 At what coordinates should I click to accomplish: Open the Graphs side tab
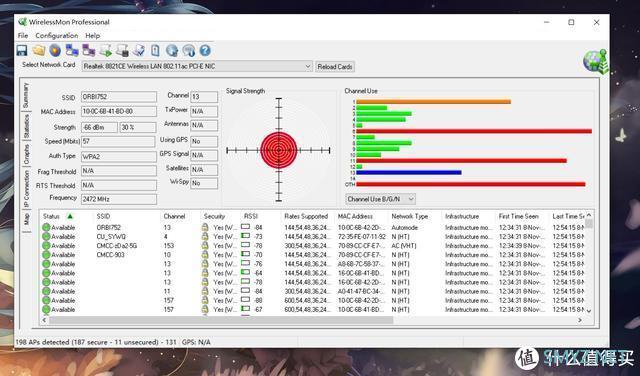pyautogui.click(x=26, y=154)
